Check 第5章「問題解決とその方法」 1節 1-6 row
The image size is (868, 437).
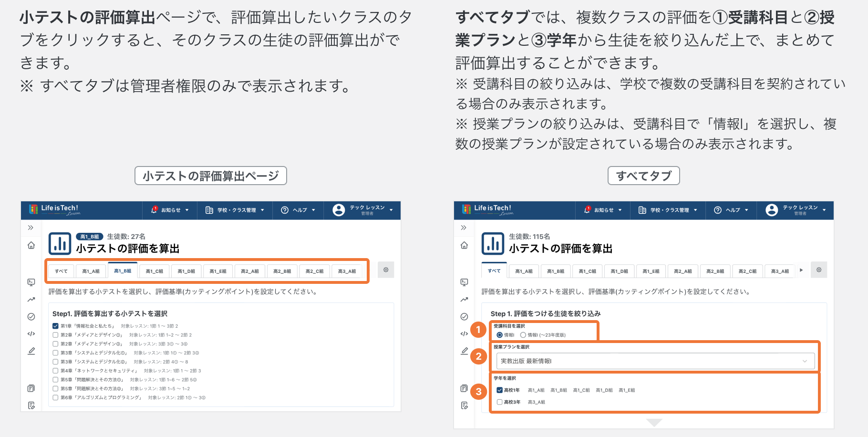point(55,380)
